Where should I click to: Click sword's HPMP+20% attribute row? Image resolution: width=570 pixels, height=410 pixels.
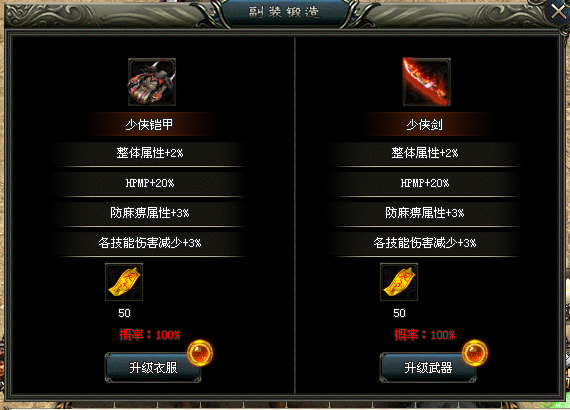(425, 183)
